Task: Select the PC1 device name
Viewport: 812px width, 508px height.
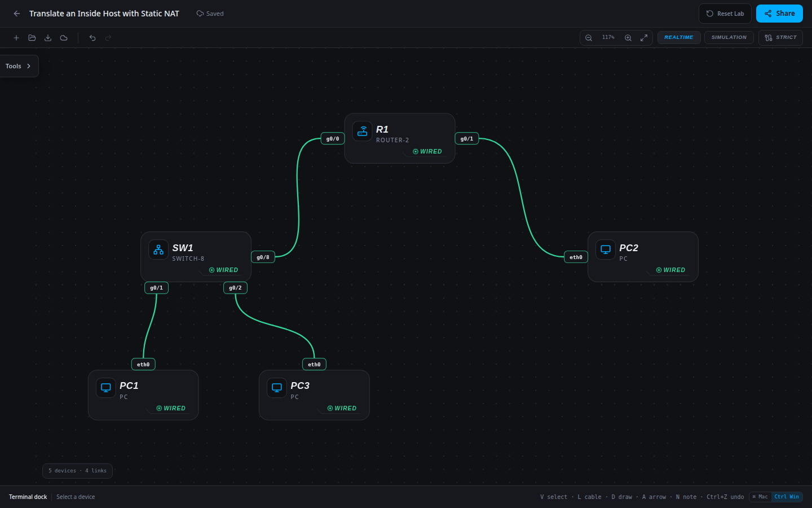Action: 129,386
